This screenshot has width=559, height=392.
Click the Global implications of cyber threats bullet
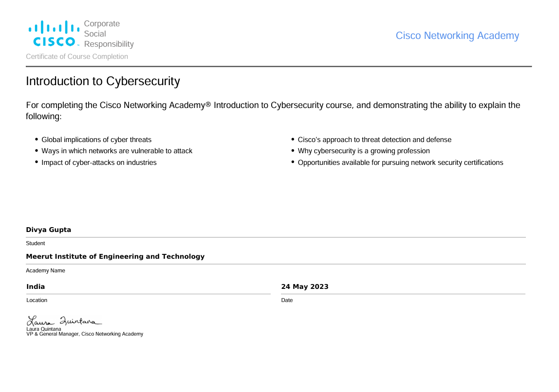tap(96, 140)
